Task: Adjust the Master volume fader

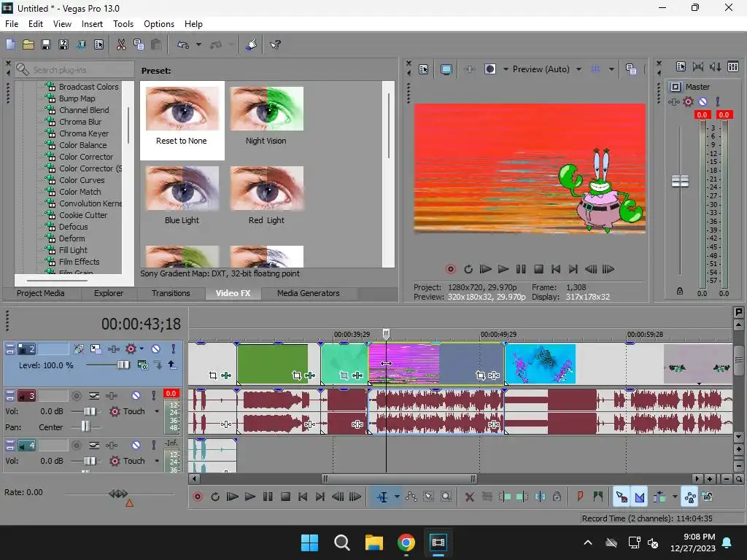Action: (680, 181)
